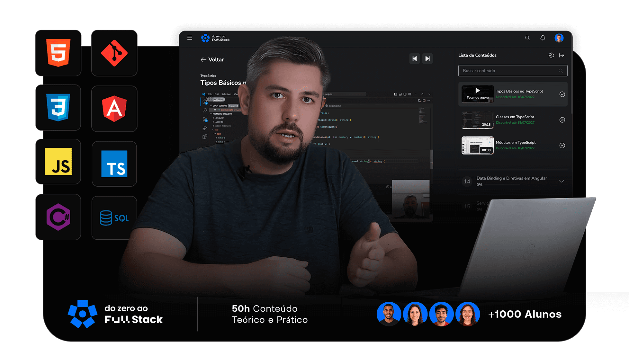Screen dimensions: 629x364
Task: Open the hamburger menu icon
Action: coord(190,38)
